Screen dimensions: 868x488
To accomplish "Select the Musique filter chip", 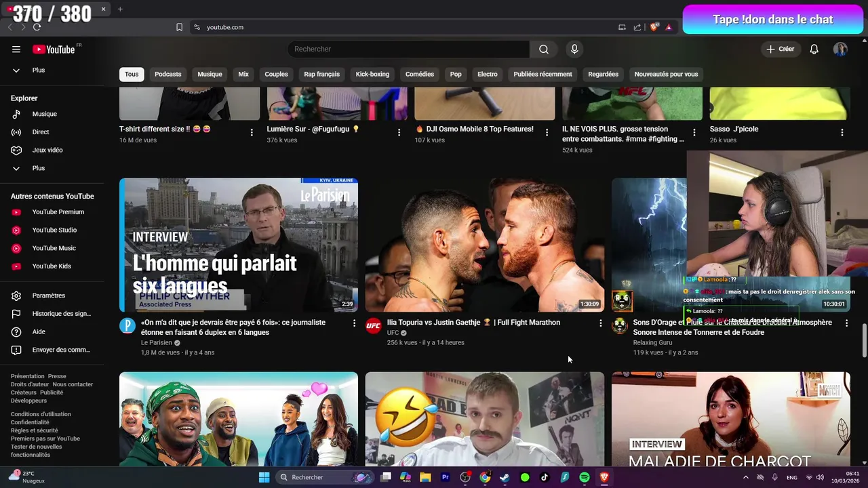I will click(210, 74).
